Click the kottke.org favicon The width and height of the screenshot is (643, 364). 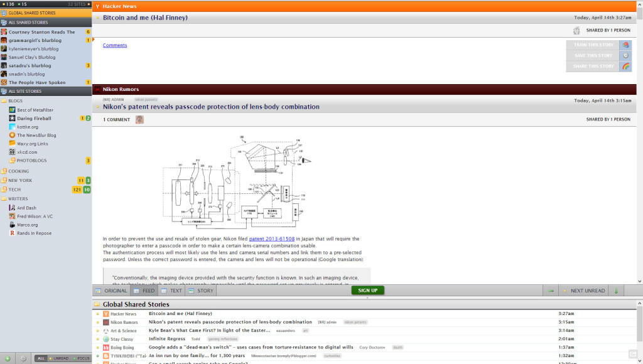(12, 127)
